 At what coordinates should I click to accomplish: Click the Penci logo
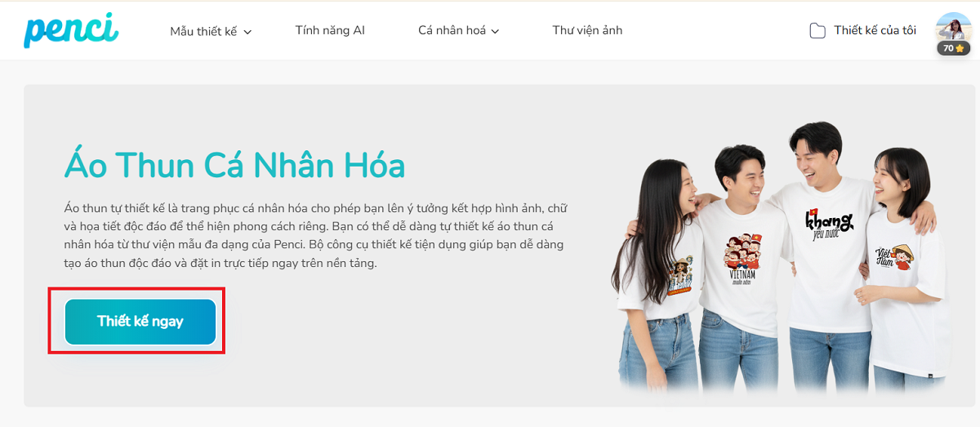click(71, 29)
